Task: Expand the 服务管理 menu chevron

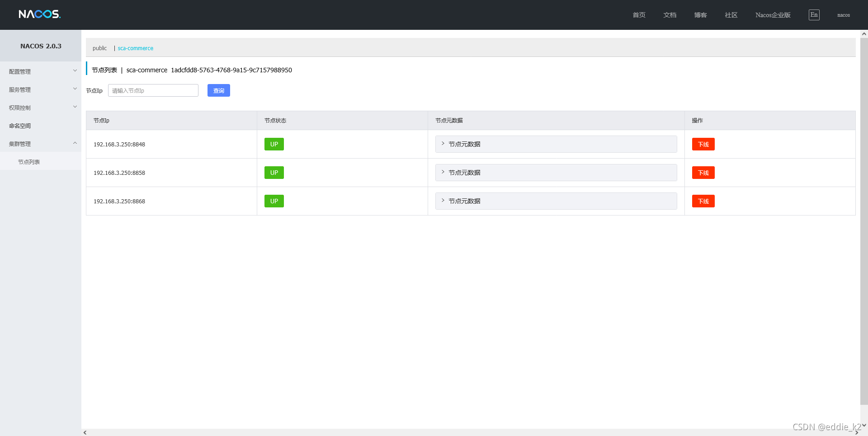Action: (x=75, y=89)
